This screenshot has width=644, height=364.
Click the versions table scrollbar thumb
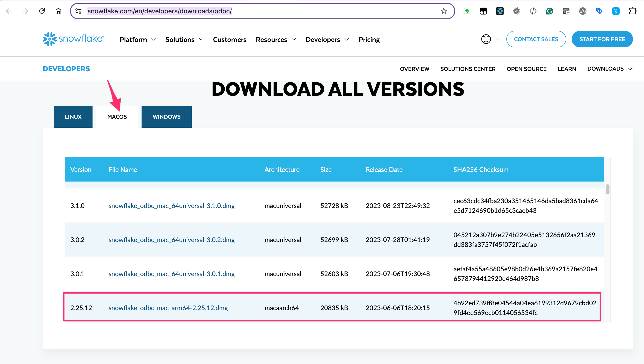[607, 189]
